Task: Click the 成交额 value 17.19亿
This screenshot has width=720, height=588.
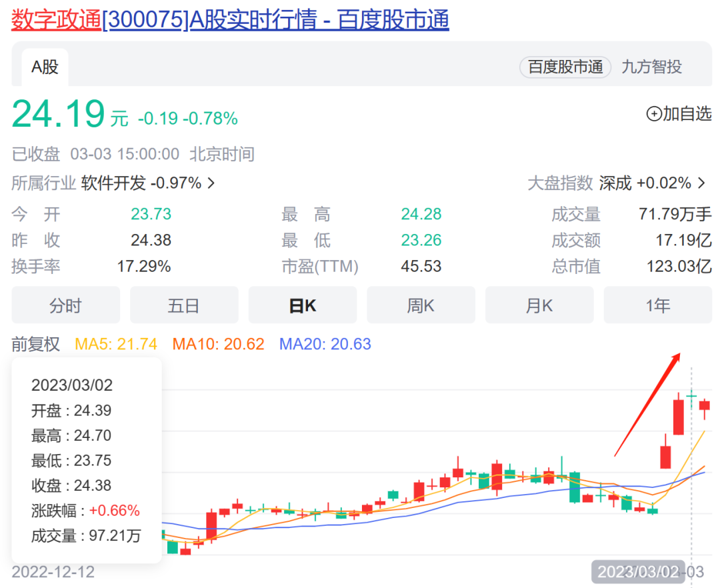Action: click(x=684, y=240)
